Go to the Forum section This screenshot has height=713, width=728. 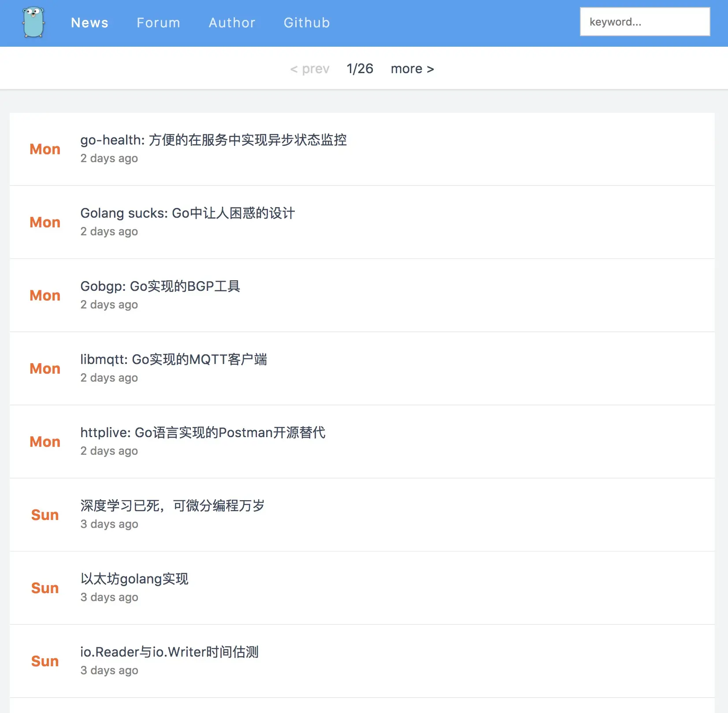click(159, 23)
